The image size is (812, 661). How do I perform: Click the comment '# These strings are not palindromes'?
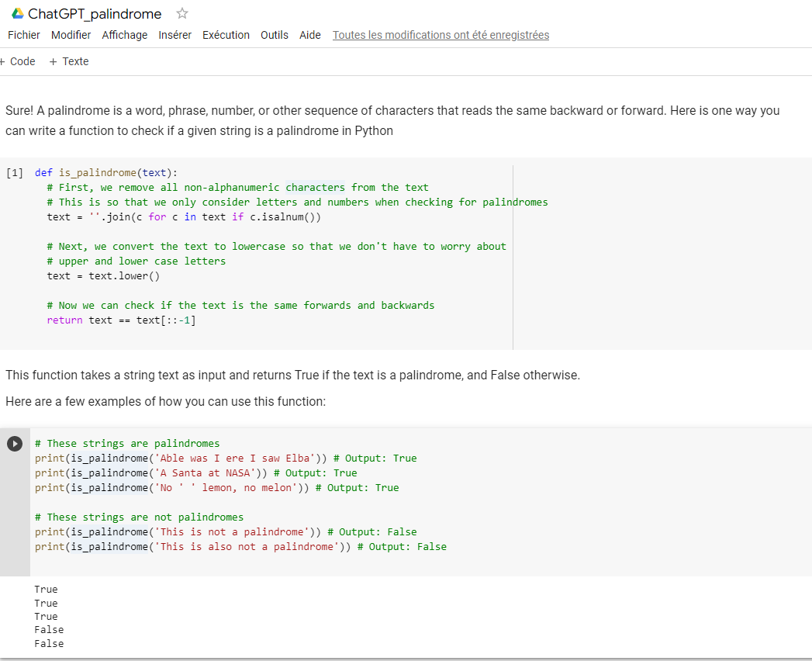tap(140, 517)
